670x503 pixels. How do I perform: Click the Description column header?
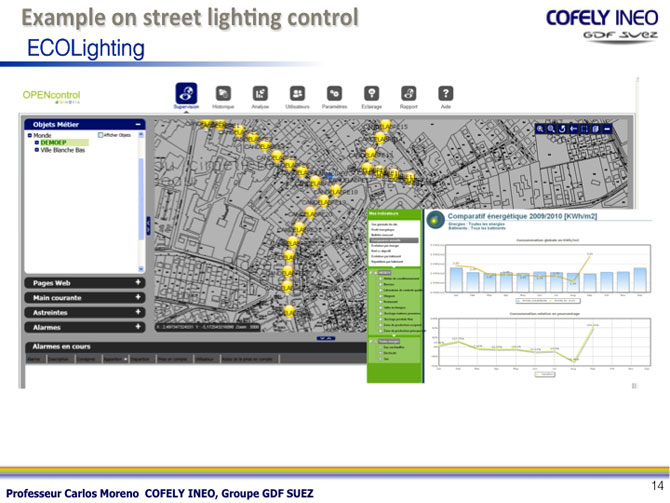pos(61,359)
